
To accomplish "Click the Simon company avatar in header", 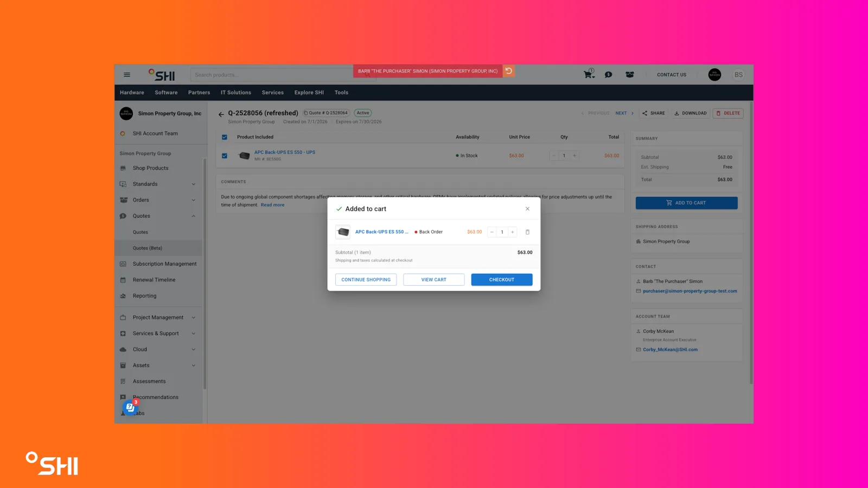I will (714, 75).
